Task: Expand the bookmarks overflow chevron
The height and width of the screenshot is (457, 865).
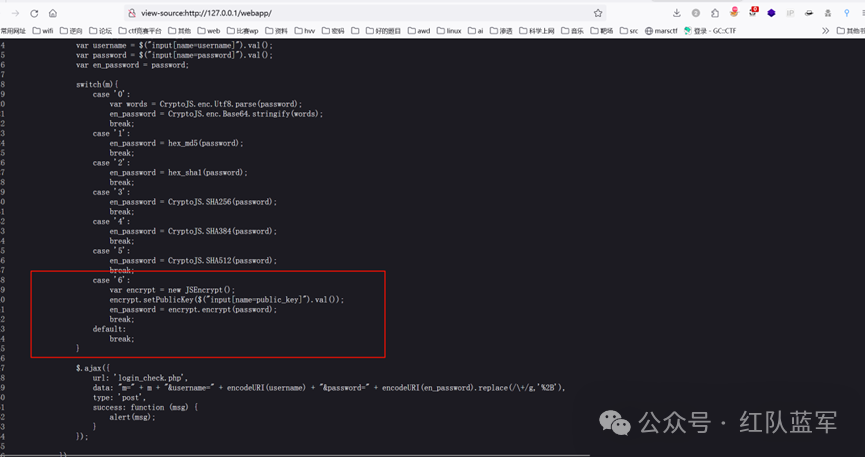Action: pos(825,31)
